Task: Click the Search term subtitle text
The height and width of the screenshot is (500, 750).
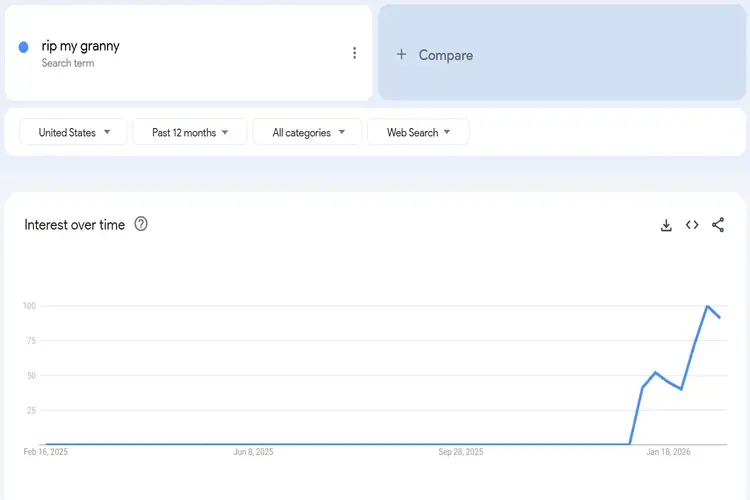Action: point(68,63)
